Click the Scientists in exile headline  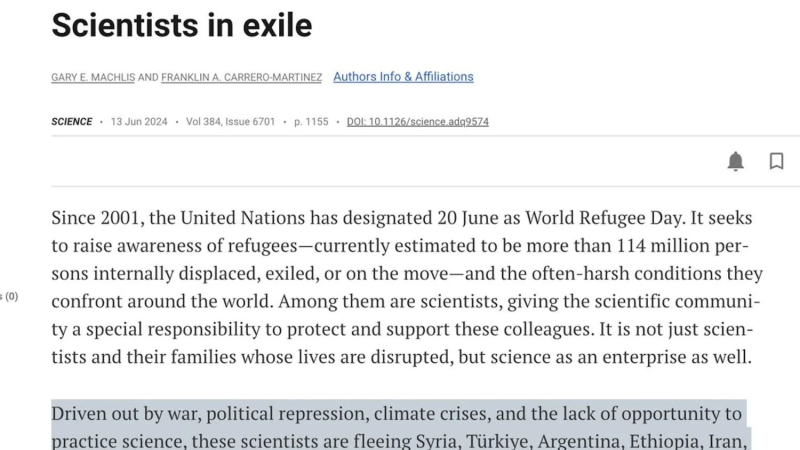[182, 25]
